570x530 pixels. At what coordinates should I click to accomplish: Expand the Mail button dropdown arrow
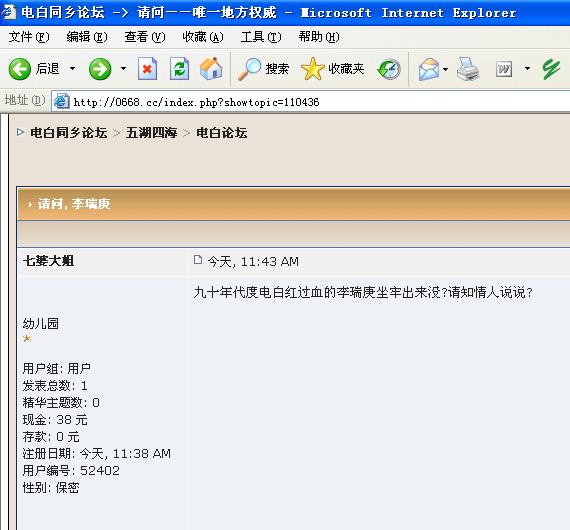click(446, 69)
